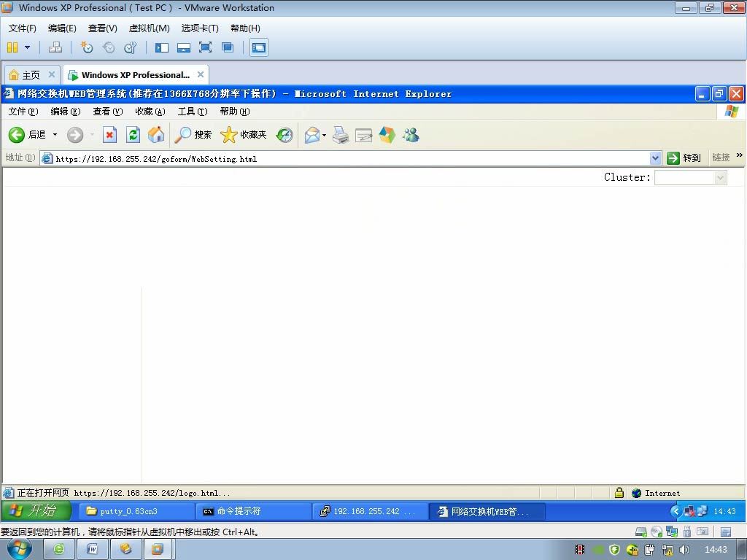Click VMware thumbnail bar view icon

pos(184,47)
